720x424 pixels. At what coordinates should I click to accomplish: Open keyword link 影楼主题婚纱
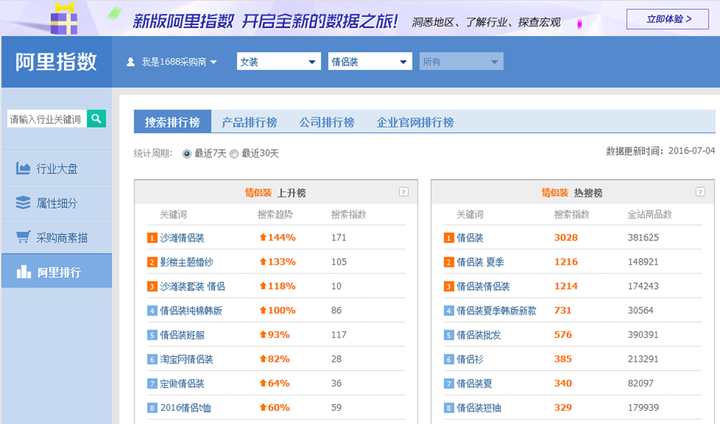click(186, 262)
